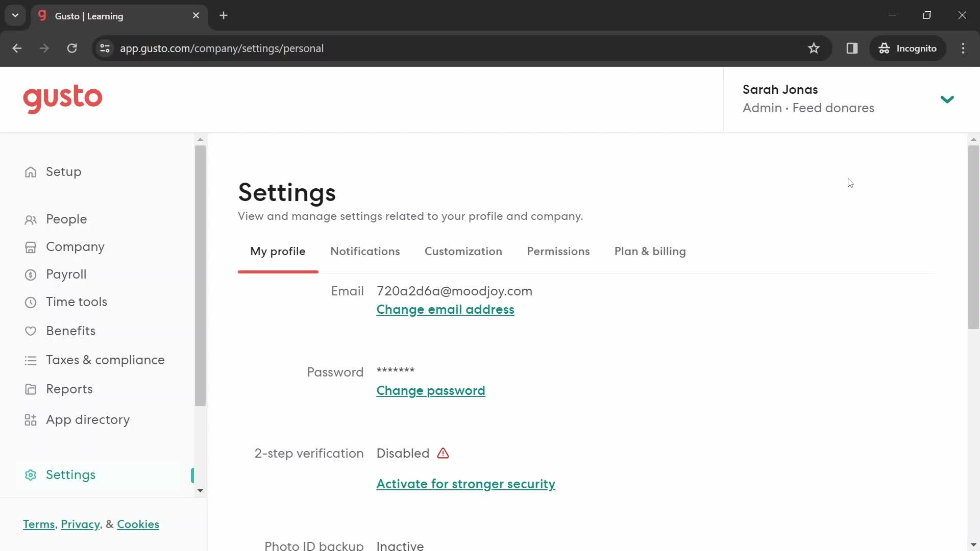Screen dimensions: 980x551
Task: Open the Permissions tab in Settings
Action: 558,251
